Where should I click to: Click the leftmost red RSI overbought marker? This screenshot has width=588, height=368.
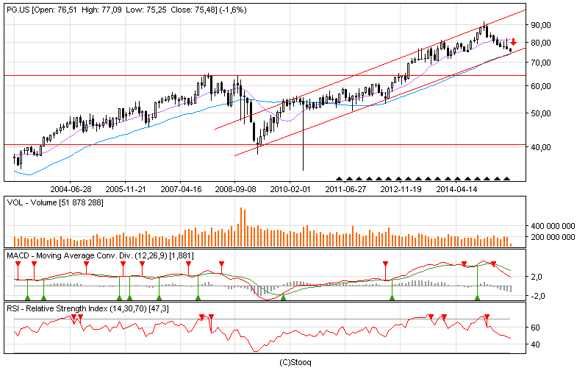[73, 317]
